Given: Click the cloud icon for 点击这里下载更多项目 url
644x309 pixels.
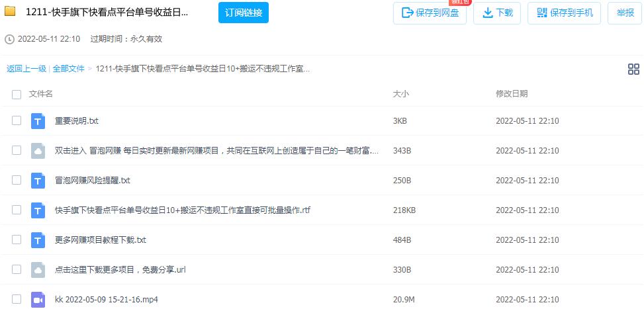Looking at the screenshot, I should click(x=38, y=270).
